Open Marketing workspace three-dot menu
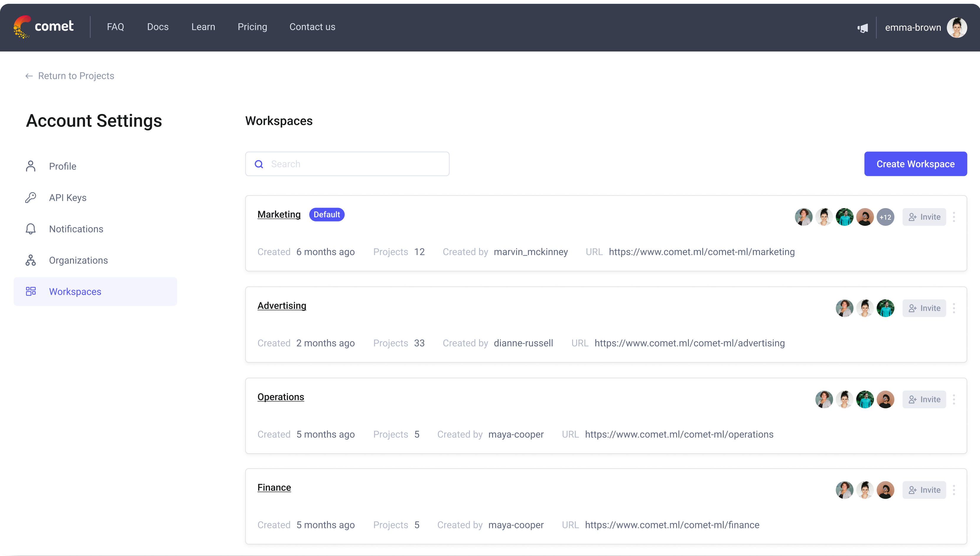The image size is (980, 556). click(x=954, y=217)
